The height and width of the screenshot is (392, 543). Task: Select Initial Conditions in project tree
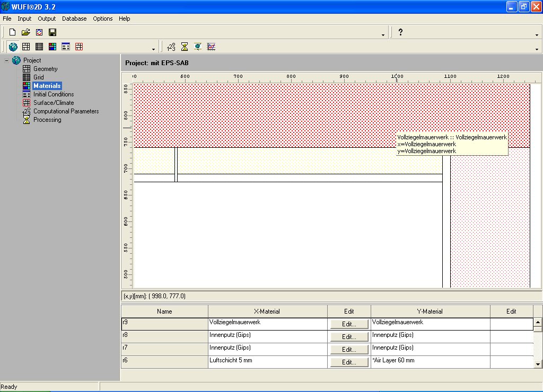[54, 94]
